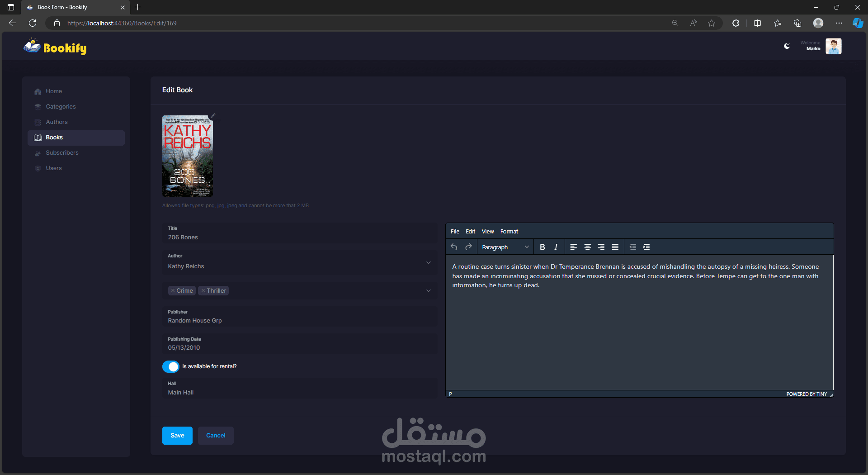Decrease indent in editor

632,247
